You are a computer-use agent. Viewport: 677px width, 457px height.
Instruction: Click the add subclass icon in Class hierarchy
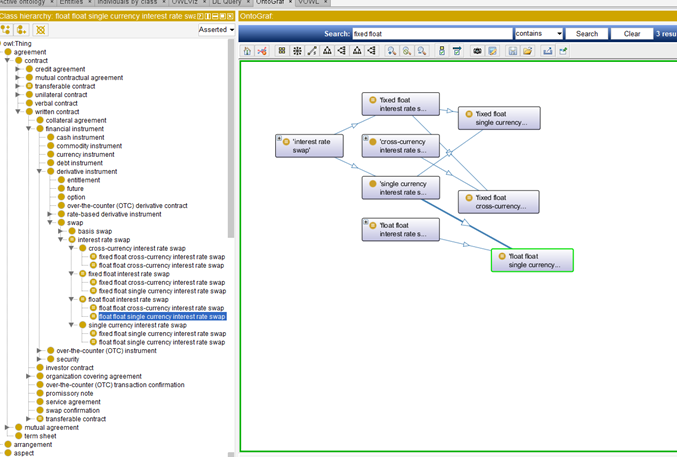coord(6,30)
